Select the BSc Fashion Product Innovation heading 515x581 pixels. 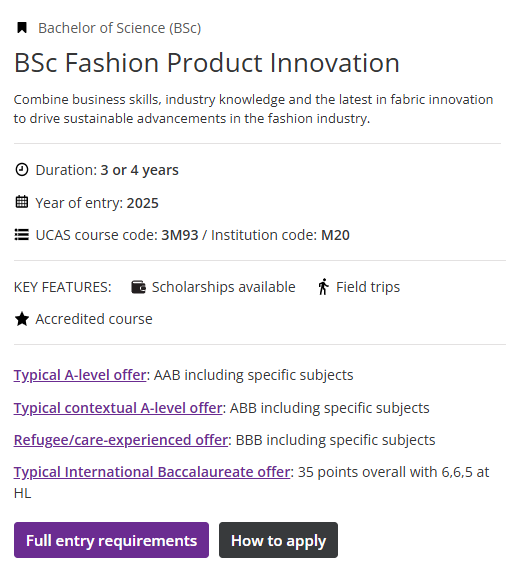coord(207,63)
